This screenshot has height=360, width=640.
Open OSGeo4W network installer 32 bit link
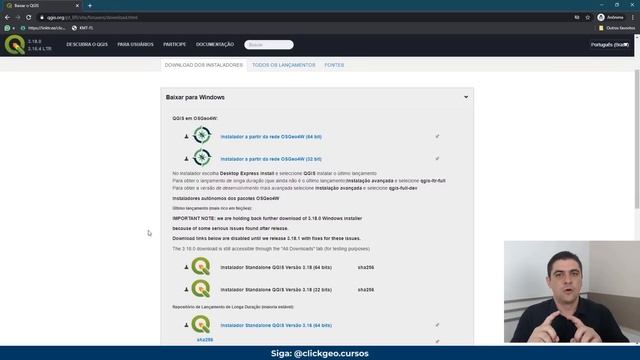coord(271,159)
